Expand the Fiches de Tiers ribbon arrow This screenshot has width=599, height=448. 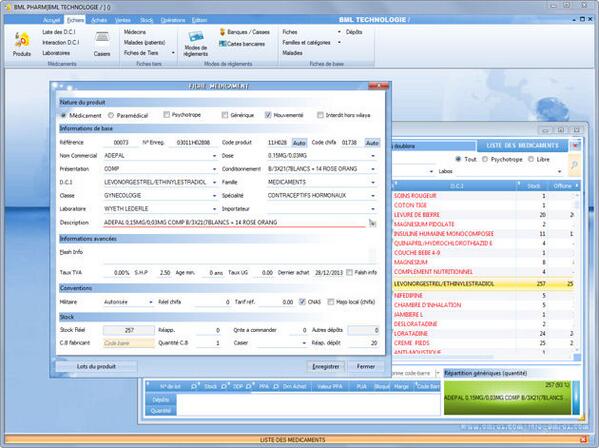173,53
